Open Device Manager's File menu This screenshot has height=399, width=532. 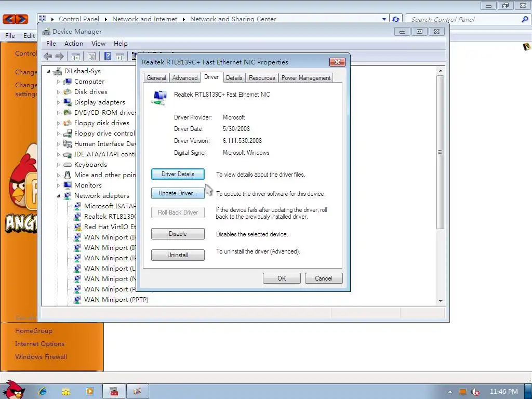(51, 44)
